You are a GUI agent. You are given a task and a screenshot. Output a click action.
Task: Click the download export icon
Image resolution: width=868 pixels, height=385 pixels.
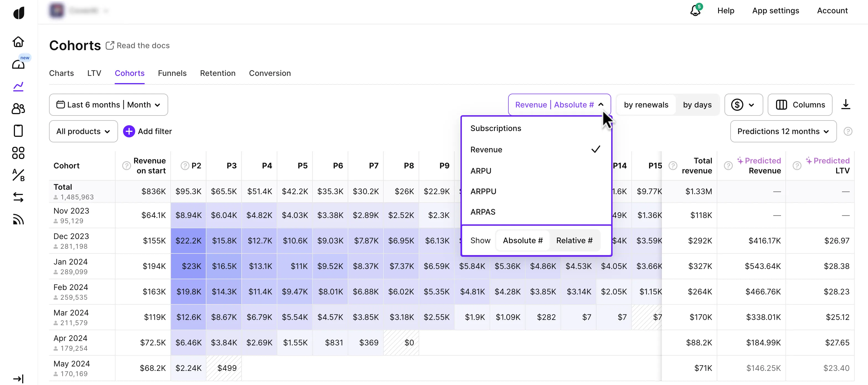pyautogui.click(x=846, y=104)
